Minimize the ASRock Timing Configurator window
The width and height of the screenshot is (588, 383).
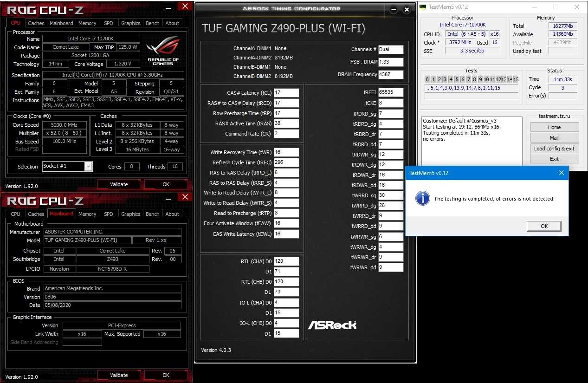pyautogui.click(x=394, y=9)
